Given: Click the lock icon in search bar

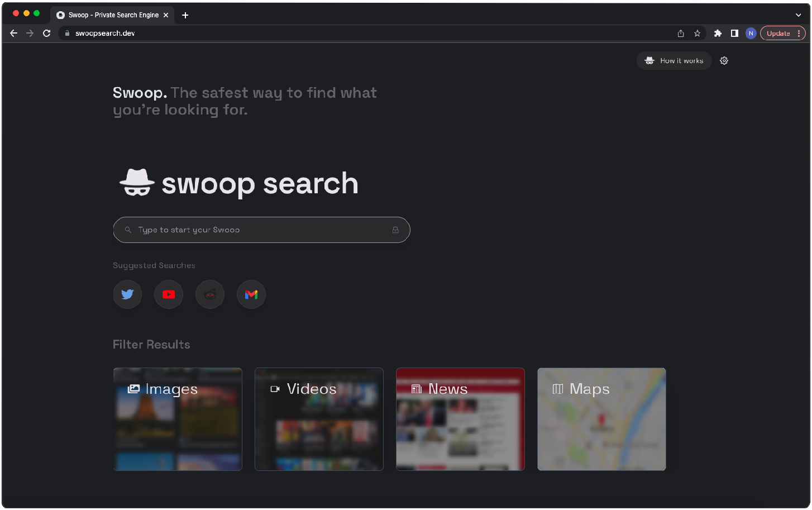Looking at the screenshot, I should pyautogui.click(x=395, y=230).
